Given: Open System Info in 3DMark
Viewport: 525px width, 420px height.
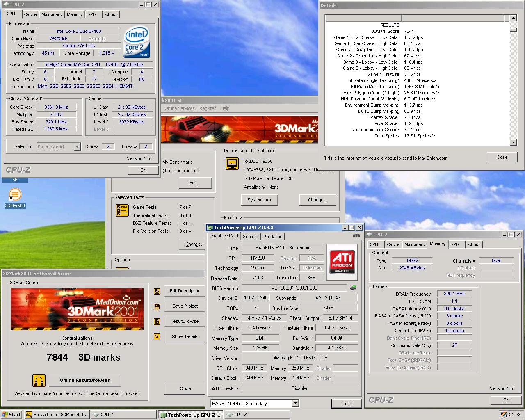Looking at the screenshot, I should 259,200.
